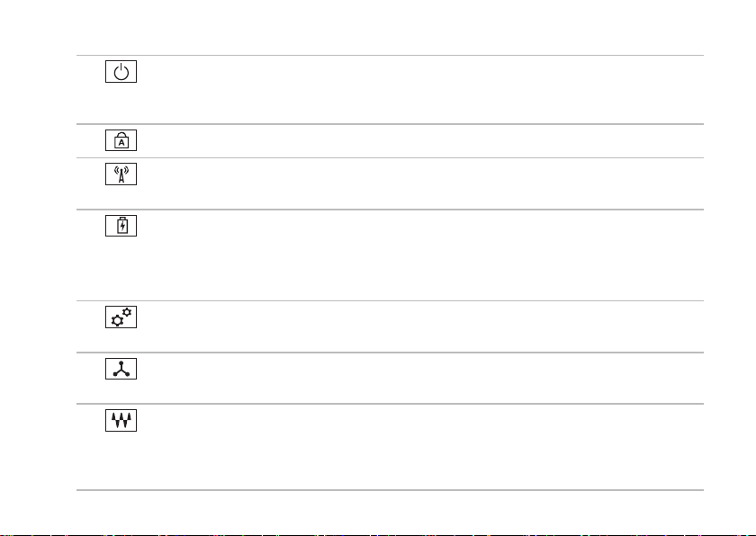Image resolution: width=756 pixels, height=536 pixels.
Task: Click the empty cell next to padlock icon
Action: coord(419,140)
